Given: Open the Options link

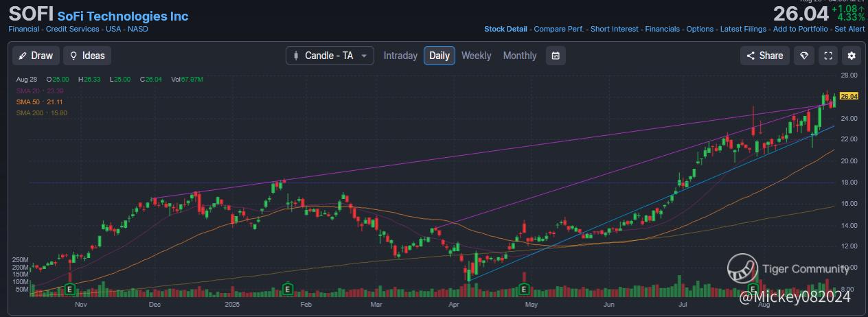Looking at the screenshot, I should [700, 29].
